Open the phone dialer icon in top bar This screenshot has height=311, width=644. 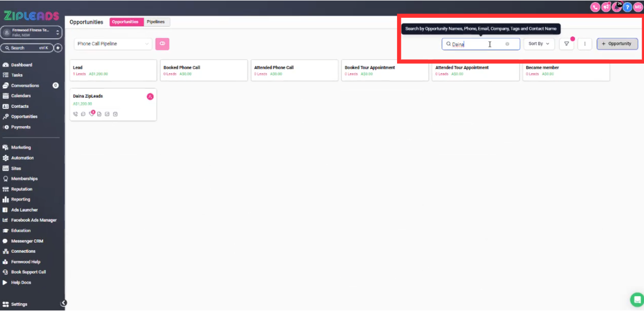point(595,7)
